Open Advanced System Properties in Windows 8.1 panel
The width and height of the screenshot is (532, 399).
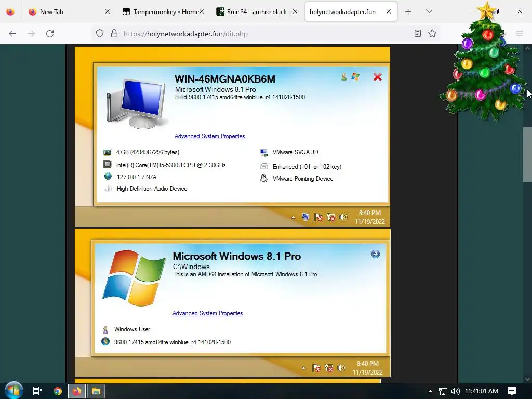click(x=208, y=313)
